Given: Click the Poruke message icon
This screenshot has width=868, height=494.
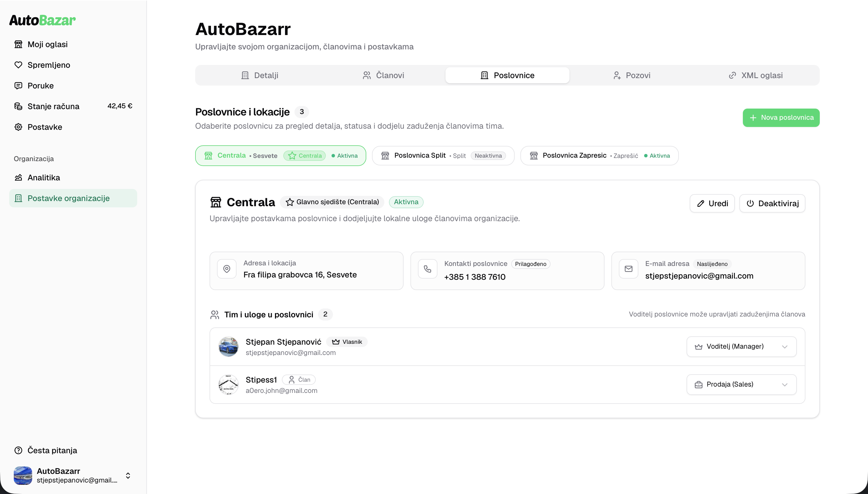Looking at the screenshot, I should (18, 86).
